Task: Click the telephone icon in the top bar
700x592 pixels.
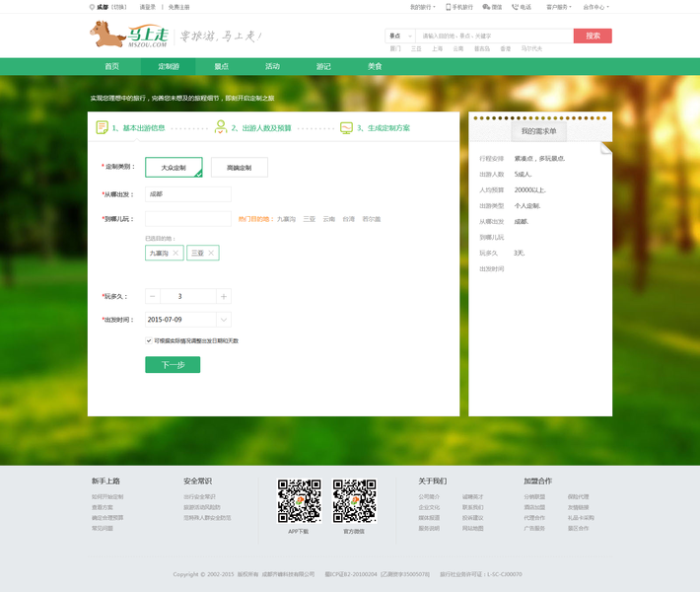Action: point(515,7)
